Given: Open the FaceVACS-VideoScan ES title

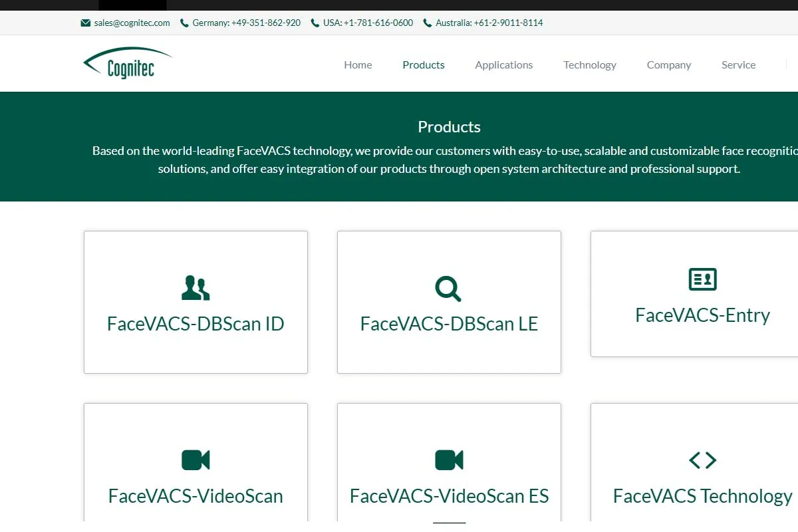Looking at the screenshot, I should coord(450,496).
